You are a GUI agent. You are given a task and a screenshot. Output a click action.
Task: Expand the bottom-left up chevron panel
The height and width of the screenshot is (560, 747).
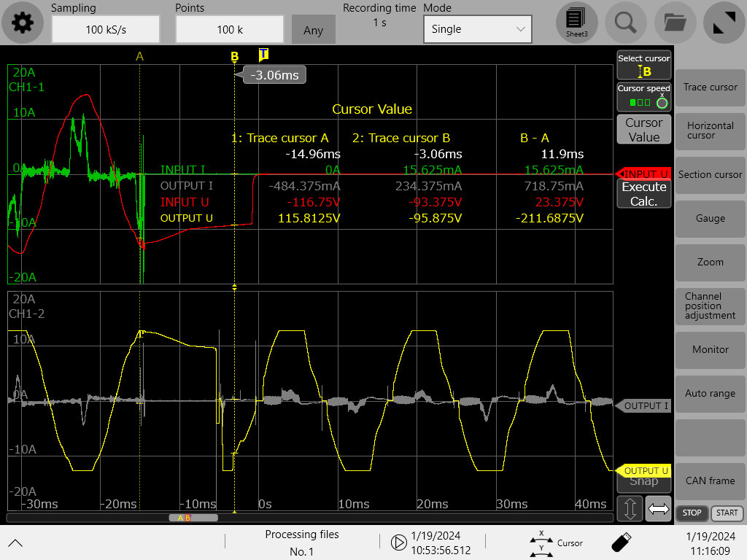(15, 542)
